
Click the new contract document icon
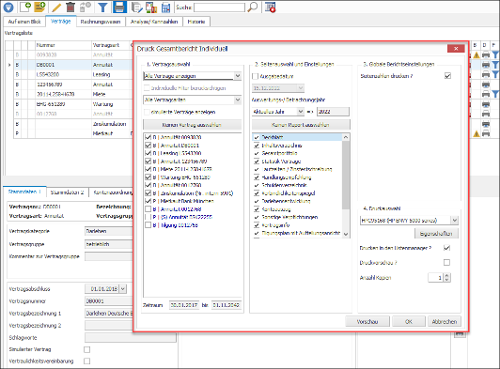pos(25,7)
